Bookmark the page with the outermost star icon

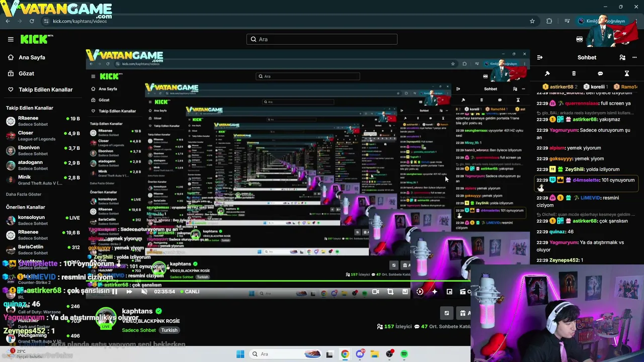pos(532,21)
